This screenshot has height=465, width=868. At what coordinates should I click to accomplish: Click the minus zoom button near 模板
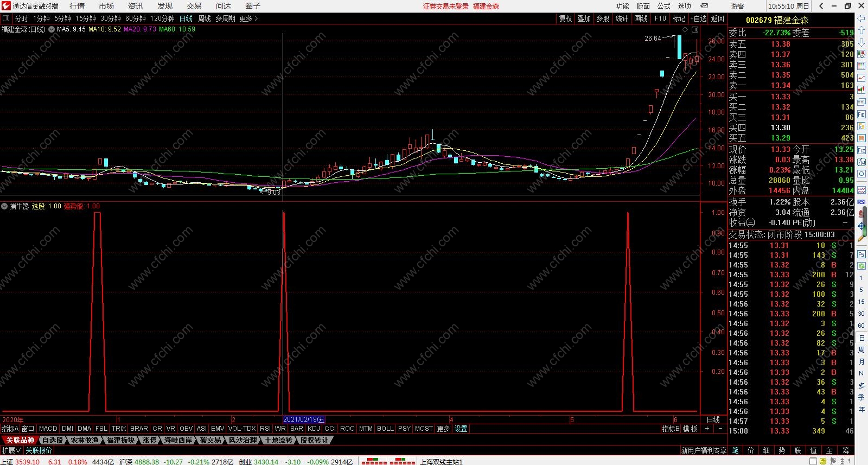[720, 429]
